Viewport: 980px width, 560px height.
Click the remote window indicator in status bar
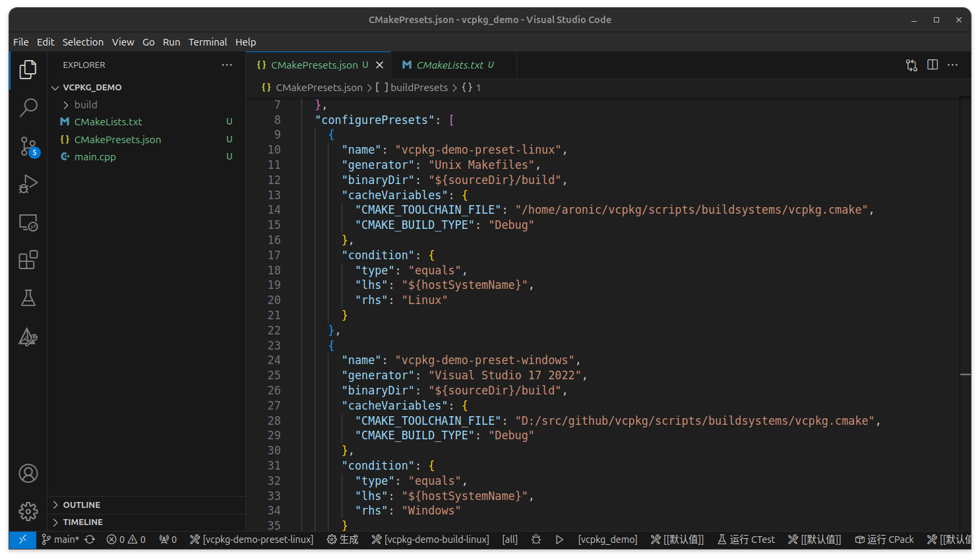point(22,540)
